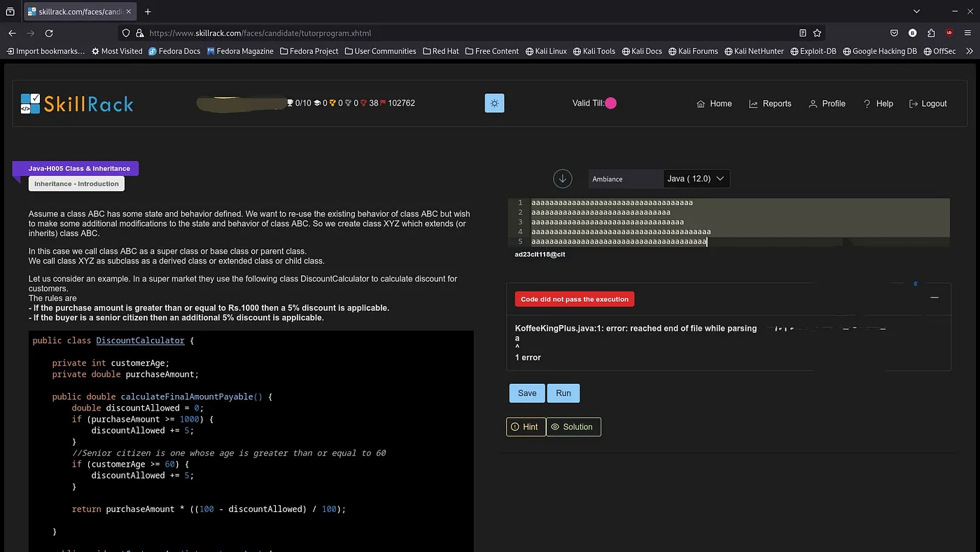Image resolution: width=980 pixels, height=552 pixels.
Task: Expand the User Communities bookmark folder
Action: [x=380, y=51]
